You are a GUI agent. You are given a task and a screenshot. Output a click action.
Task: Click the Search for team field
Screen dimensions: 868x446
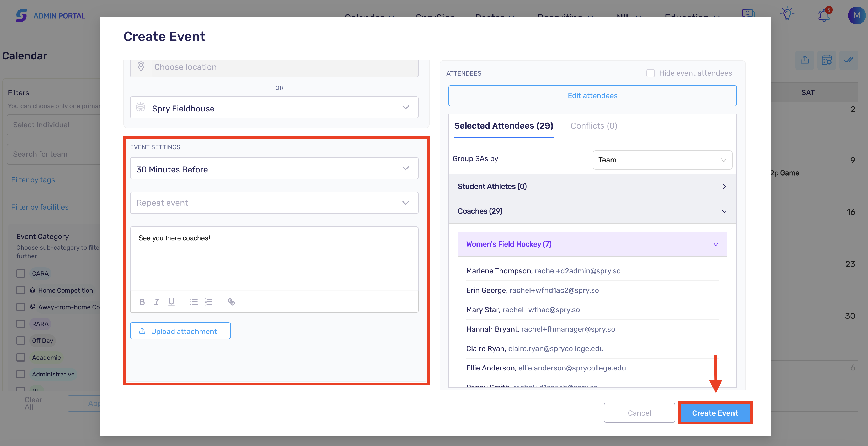pyautogui.click(x=54, y=155)
